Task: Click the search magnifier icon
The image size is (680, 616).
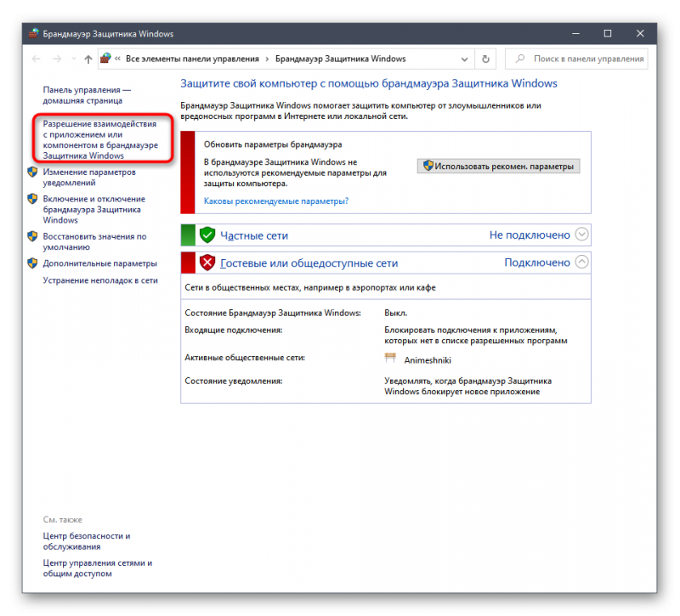Action: (x=519, y=59)
